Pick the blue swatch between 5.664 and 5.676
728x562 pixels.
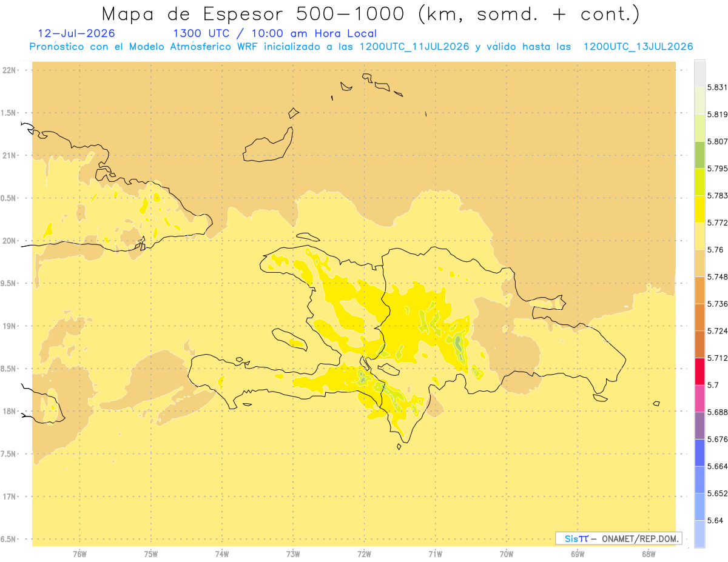(699, 453)
